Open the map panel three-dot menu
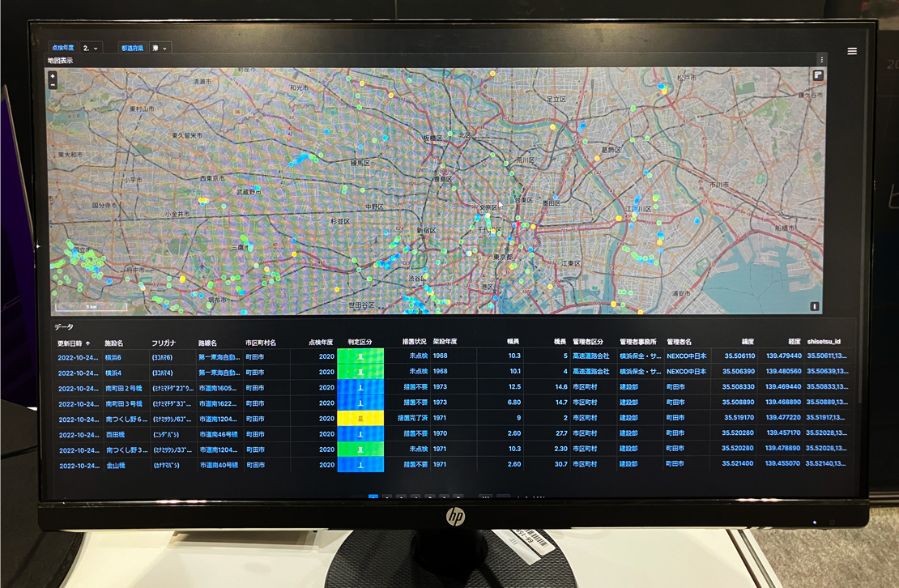This screenshot has height=588, width=899. coord(821,60)
